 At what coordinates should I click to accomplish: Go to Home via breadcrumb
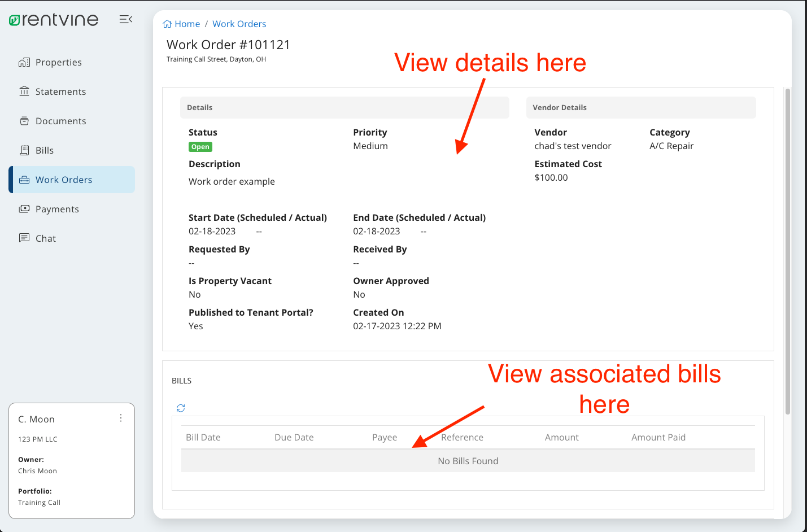coord(182,24)
